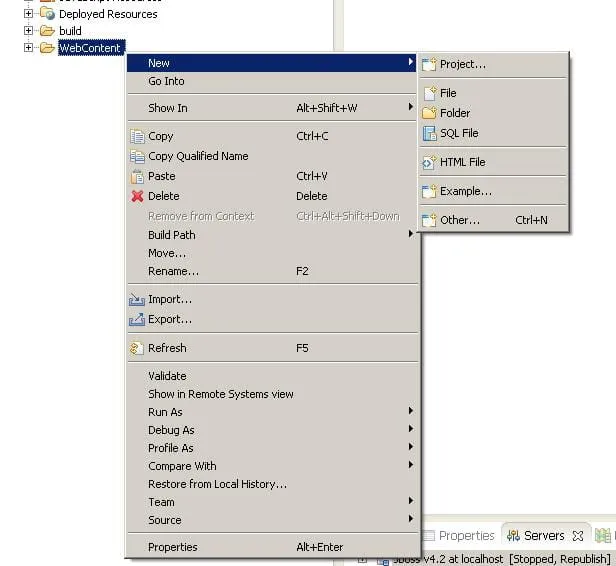Open the Run As submenu arrow
Image resolution: width=616 pixels, height=566 pixels.
pos(411,411)
